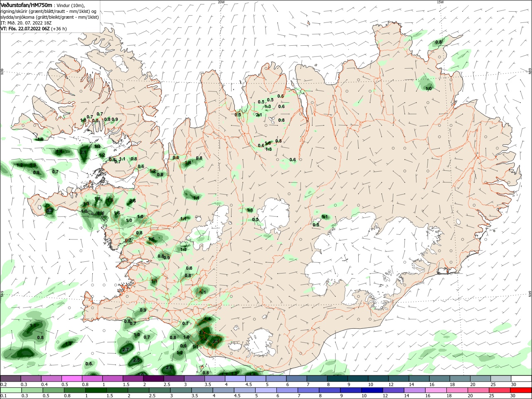Click the 'VT: Fös. 22.07.2022 06Z' valid time
This screenshot has height=399, width=532.
[25, 29]
